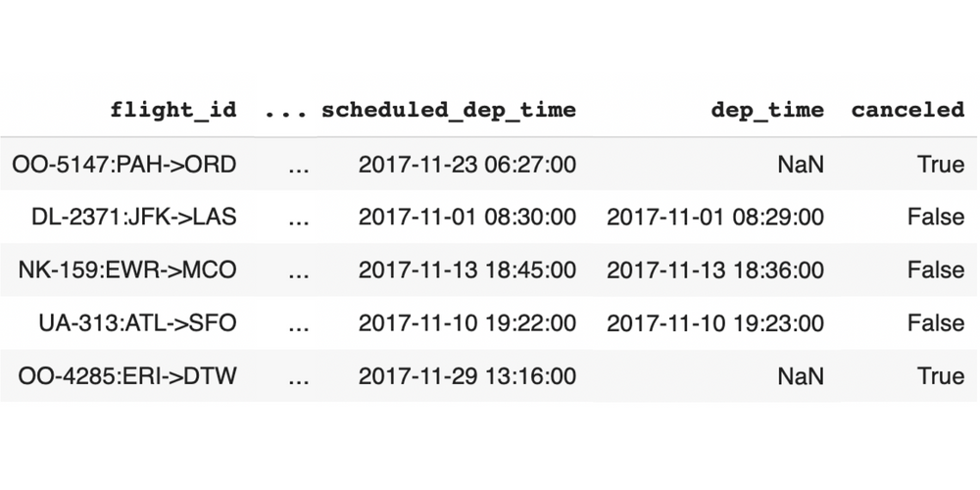Image resolution: width=980 pixels, height=490 pixels.
Task: Select scheduled time 2017-11-13 18:45:00
Action: coord(467,269)
